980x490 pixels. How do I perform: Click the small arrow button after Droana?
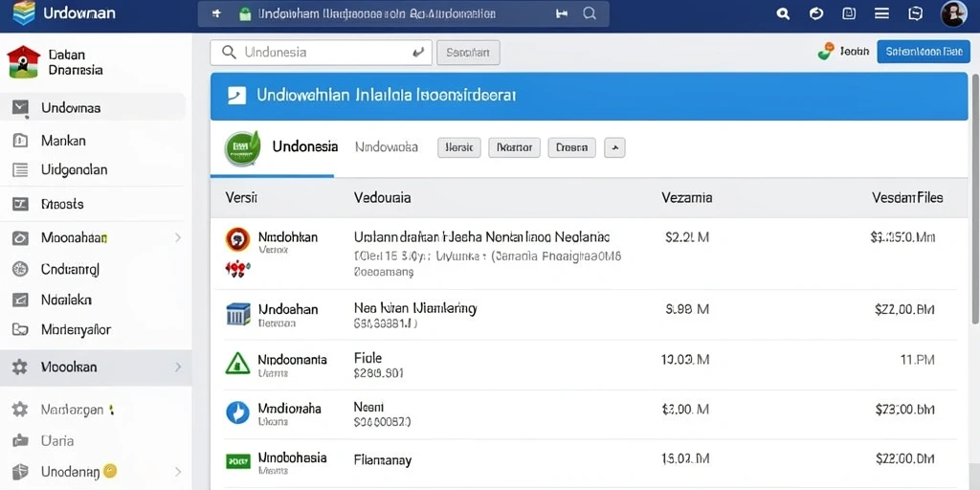[x=615, y=148]
